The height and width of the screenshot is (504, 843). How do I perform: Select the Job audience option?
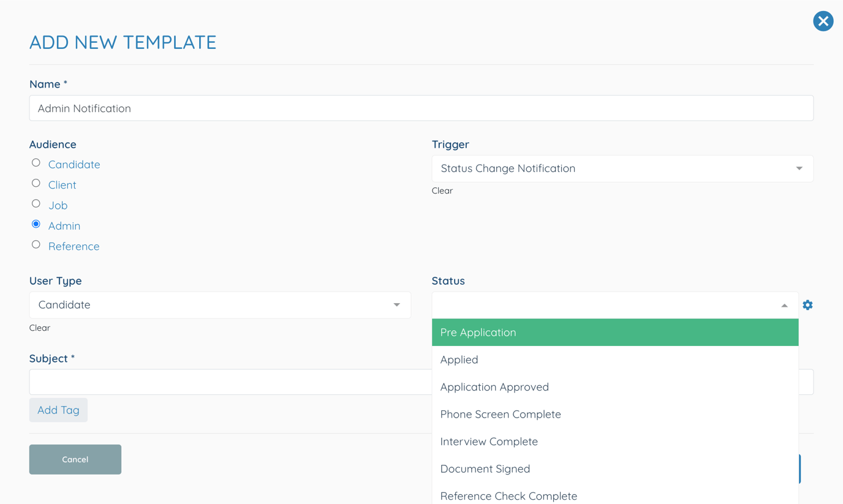click(36, 203)
